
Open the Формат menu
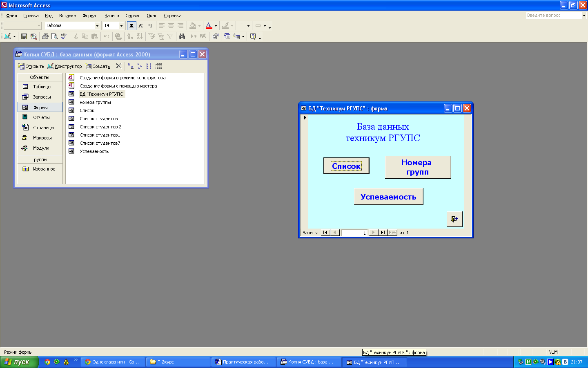point(90,16)
